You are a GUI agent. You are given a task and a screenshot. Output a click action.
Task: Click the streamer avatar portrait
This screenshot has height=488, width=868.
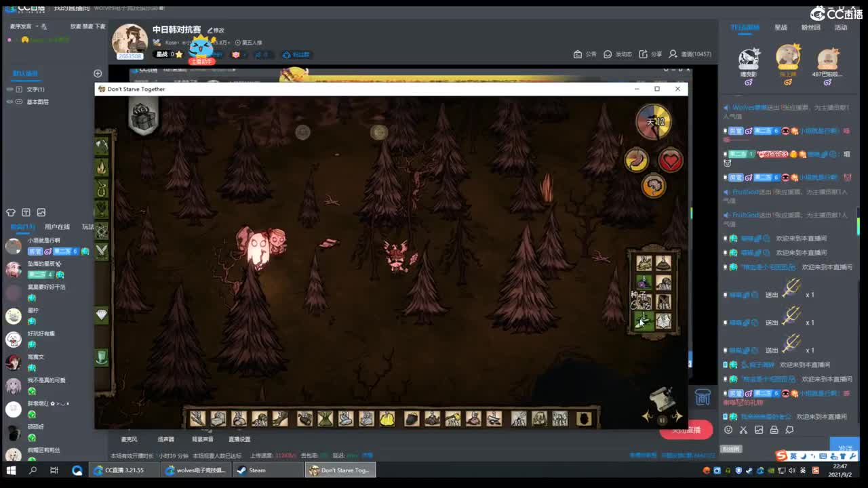(130, 40)
